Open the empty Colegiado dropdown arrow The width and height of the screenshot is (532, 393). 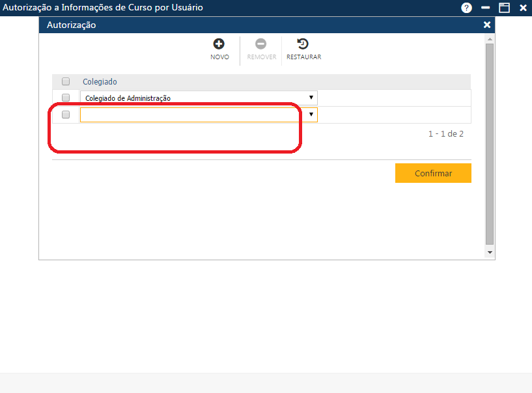pos(311,115)
